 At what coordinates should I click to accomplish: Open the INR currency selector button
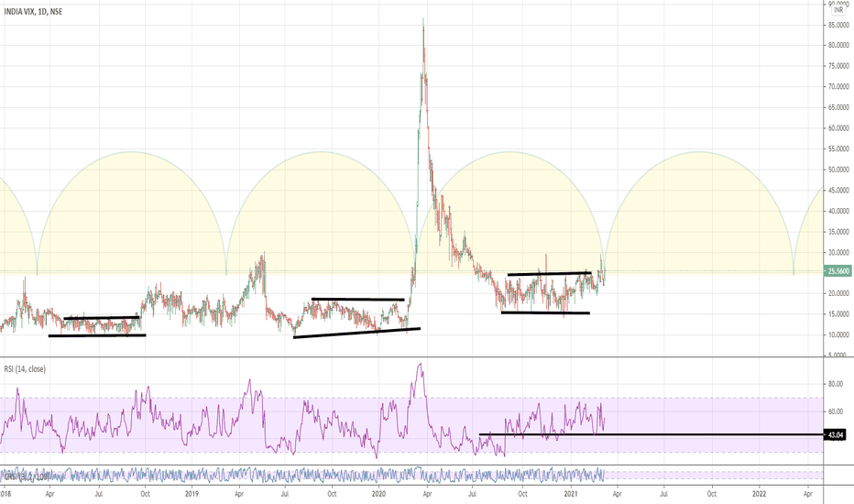point(838,10)
